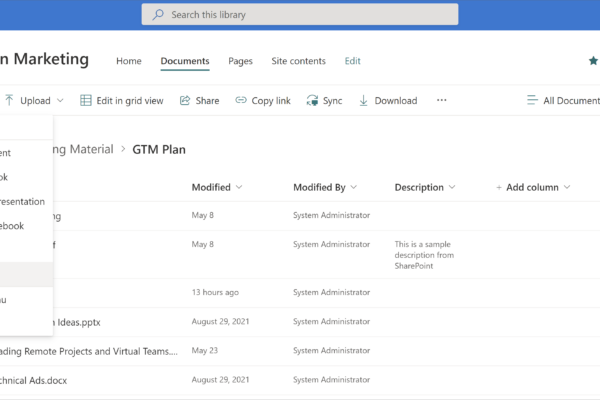600x400 pixels.
Task: Go to the Pages navigation tab
Action: click(x=240, y=61)
